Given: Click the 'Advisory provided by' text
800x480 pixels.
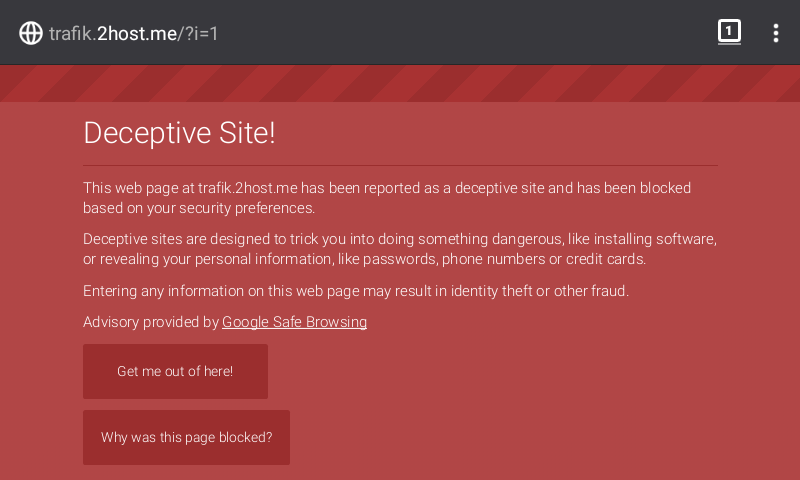Looking at the screenshot, I should [x=151, y=322].
